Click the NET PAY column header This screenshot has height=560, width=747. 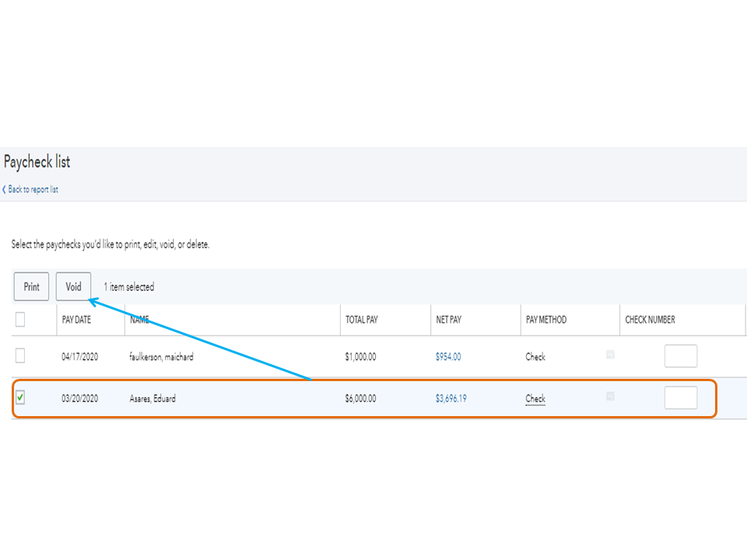(451, 320)
